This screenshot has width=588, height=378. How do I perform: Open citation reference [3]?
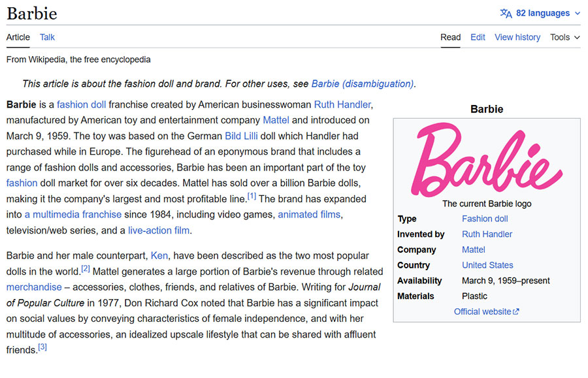(42, 347)
